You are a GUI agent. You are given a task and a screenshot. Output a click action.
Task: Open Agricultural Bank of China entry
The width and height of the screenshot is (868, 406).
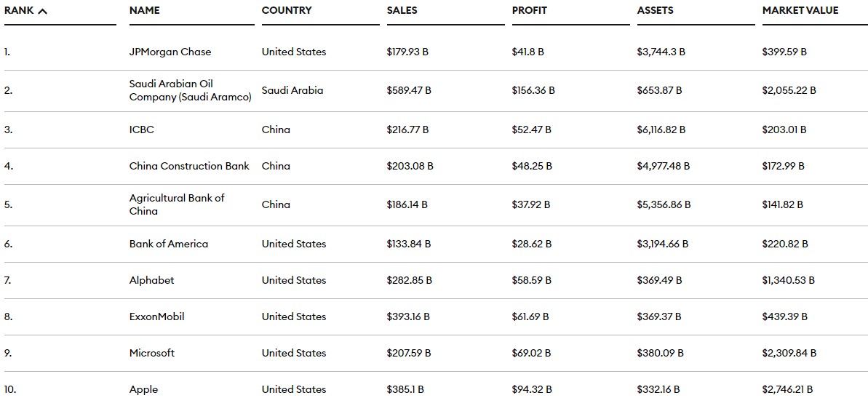[x=177, y=204]
